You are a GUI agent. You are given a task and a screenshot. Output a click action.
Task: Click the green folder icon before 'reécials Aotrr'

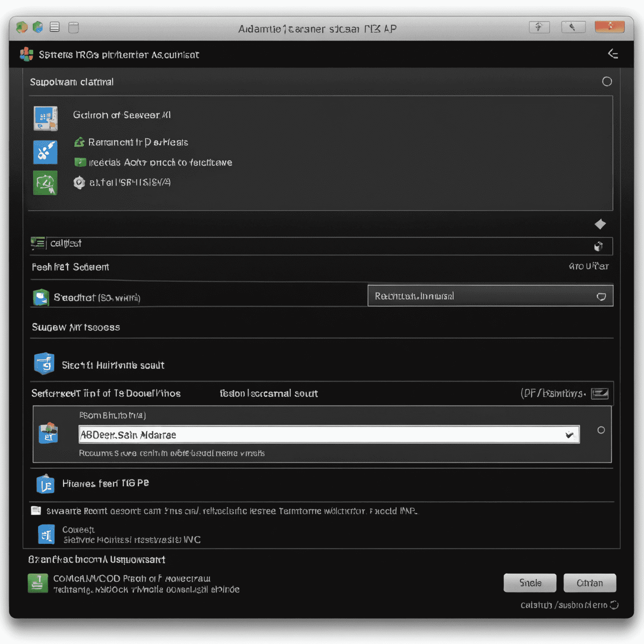pos(80,162)
